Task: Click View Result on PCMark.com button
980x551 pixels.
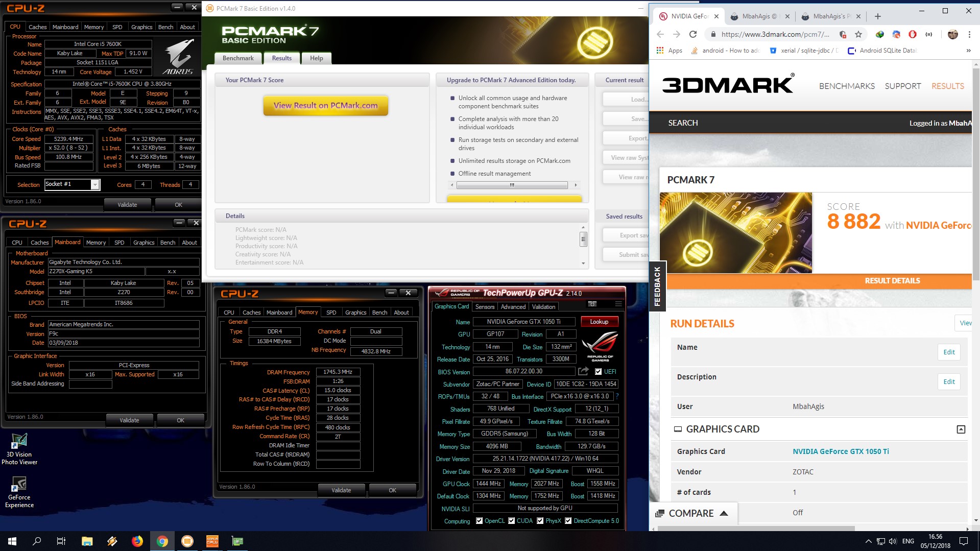Action: pyautogui.click(x=326, y=106)
